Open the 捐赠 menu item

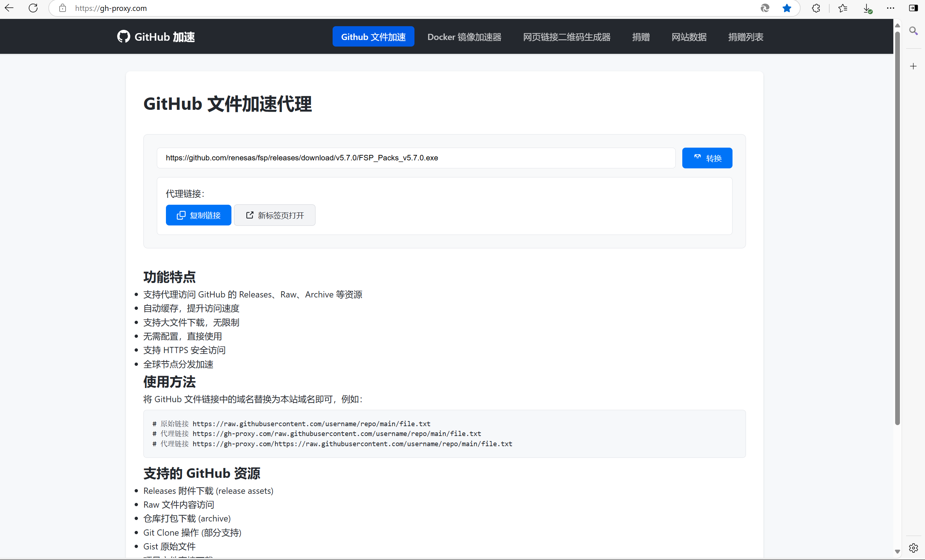pyautogui.click(x=640, y=37)
